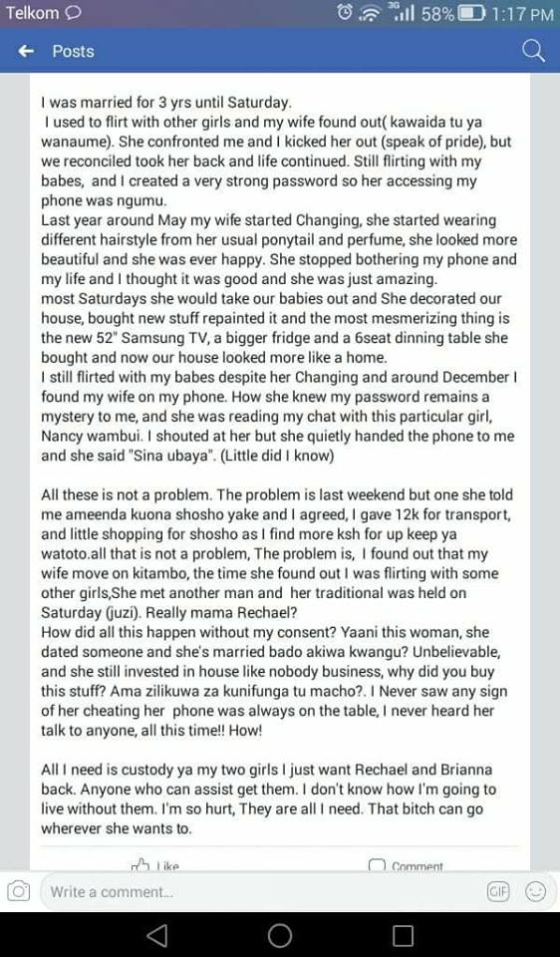The width and height of the screenshot is (560, 957).
Task: Open the emoji smiley picker
Action: (536, 891)
